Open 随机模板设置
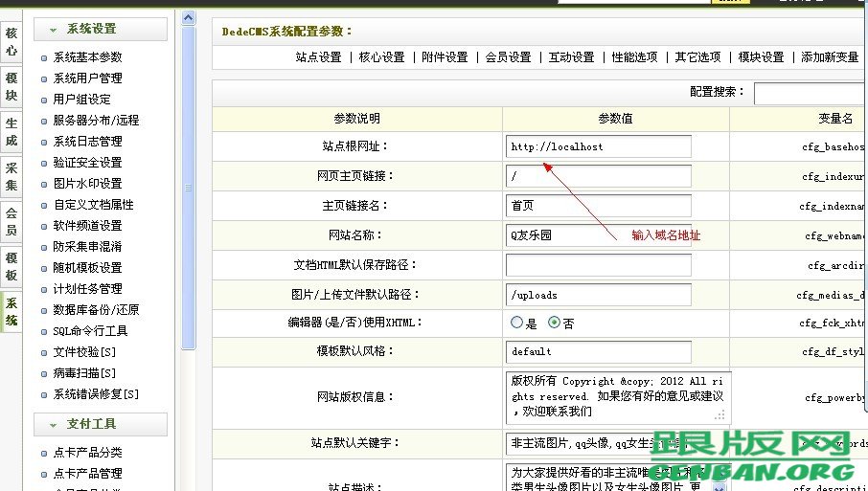The height and width of the screenshot is (491, 868). click(x=87, y=268)
